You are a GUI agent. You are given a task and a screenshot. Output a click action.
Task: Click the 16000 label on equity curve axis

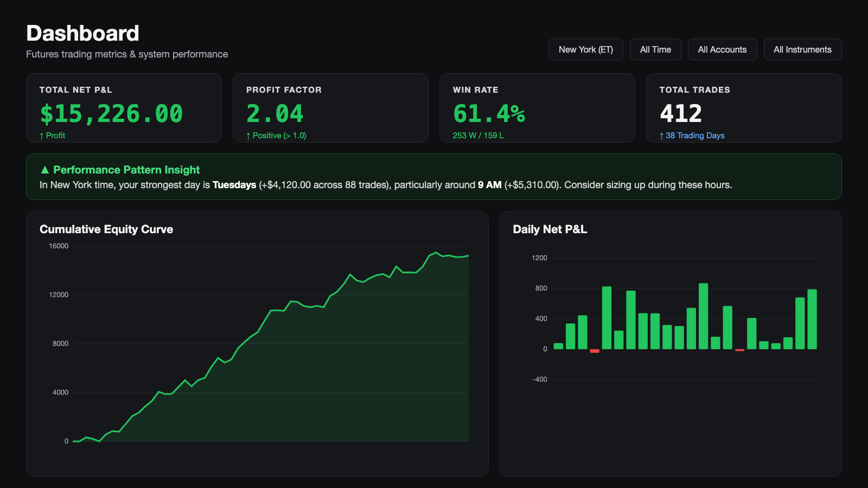[x=59, y=246]
